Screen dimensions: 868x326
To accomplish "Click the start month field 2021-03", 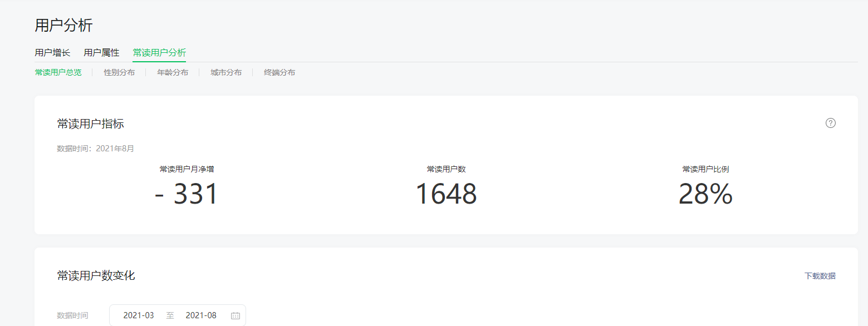I will [139, 315].
